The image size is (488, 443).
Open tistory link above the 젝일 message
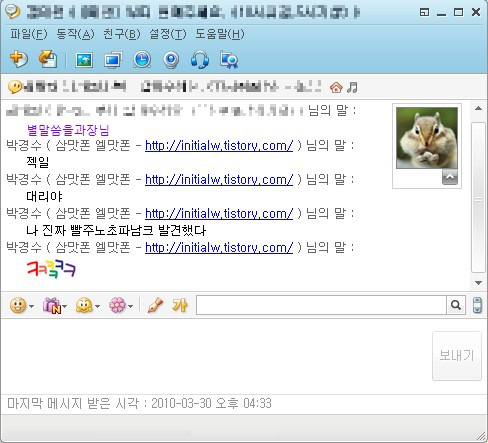[x=219, y=146]
